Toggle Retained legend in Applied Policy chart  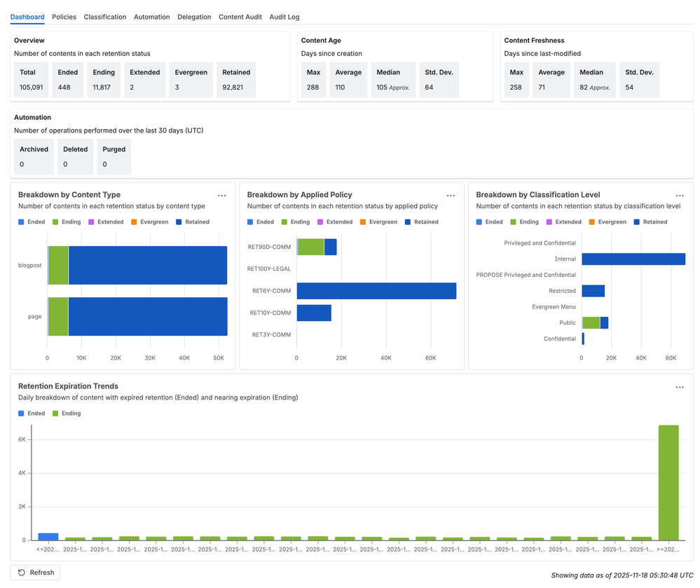(x=421, y=222)
